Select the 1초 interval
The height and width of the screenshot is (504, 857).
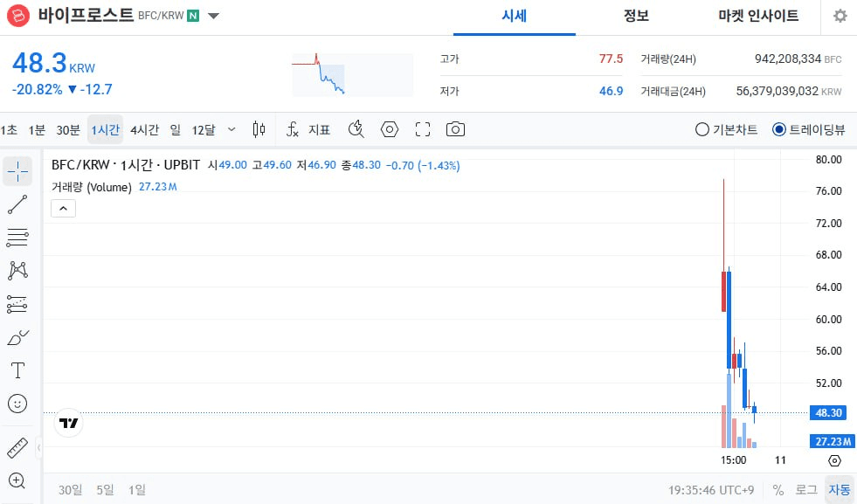(10, 129)
